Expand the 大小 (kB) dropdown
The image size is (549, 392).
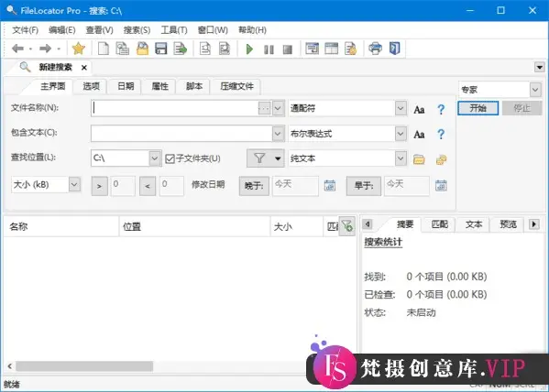point(74,184)
